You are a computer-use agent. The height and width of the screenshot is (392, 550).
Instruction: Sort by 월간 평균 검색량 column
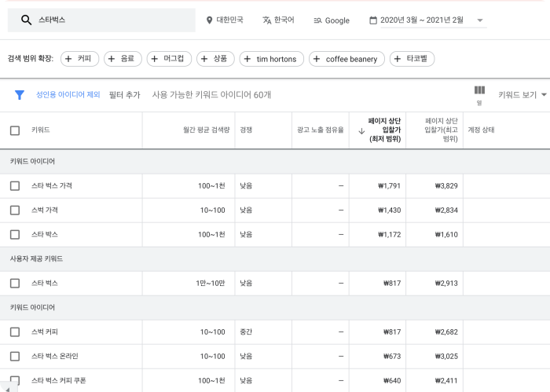[x=206, y=130]
